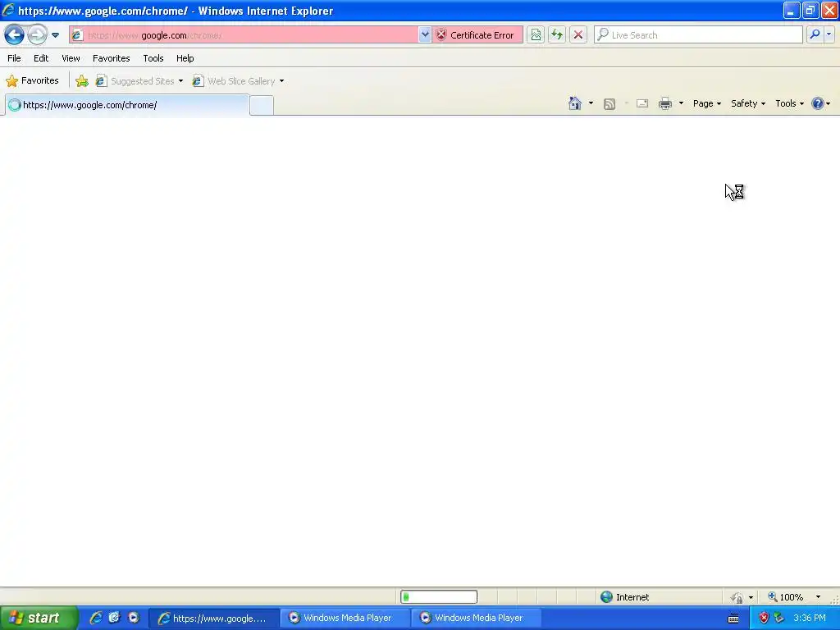This screenshot has width=840, height=630.
Task: Launch Internet Explorer from Quick Launch
Action: (96, 618)
